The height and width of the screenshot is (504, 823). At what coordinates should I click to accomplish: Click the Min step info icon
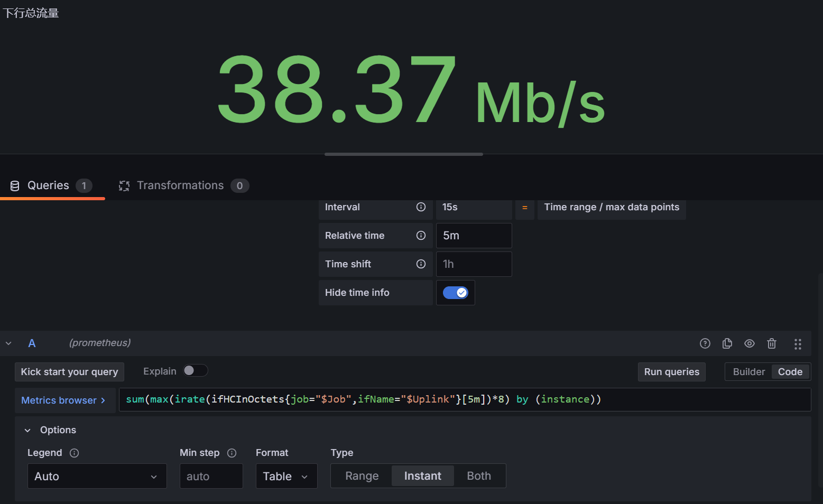pyautogui.click(x=232, y=453)
